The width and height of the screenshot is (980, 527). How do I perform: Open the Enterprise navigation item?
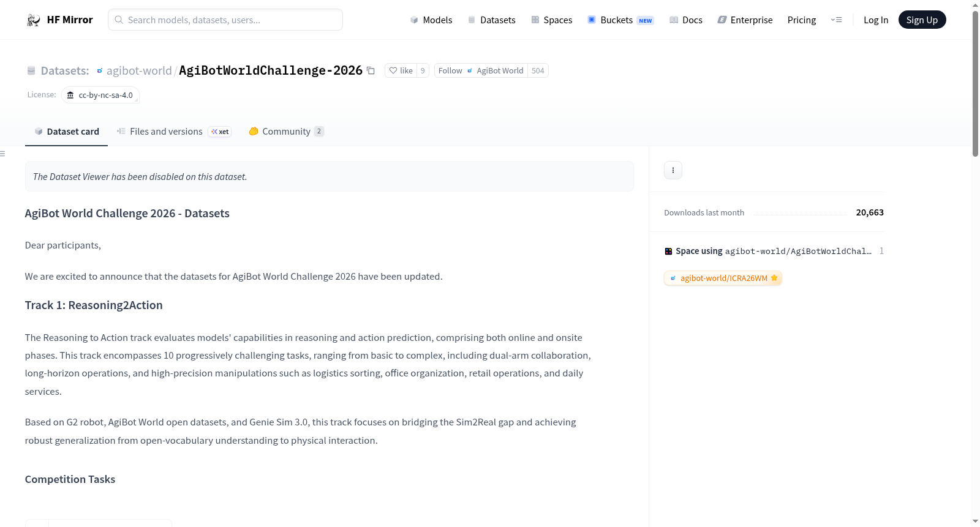click(x=745, y=20)
